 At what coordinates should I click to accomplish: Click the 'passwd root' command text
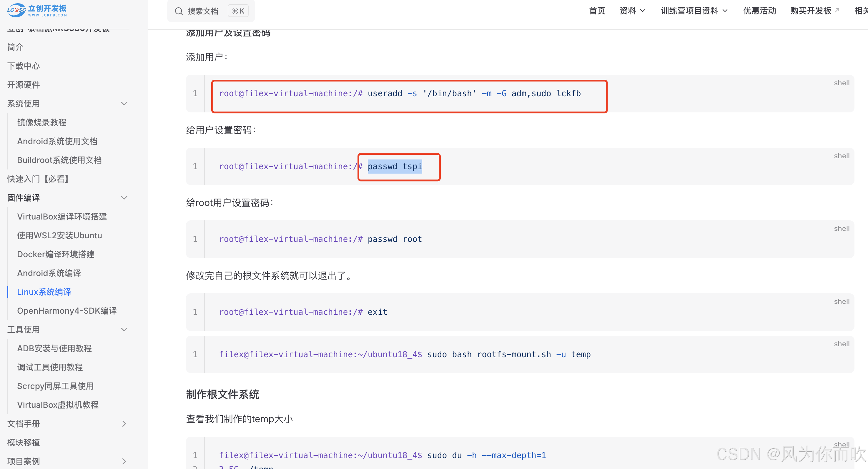coord(395,239)
